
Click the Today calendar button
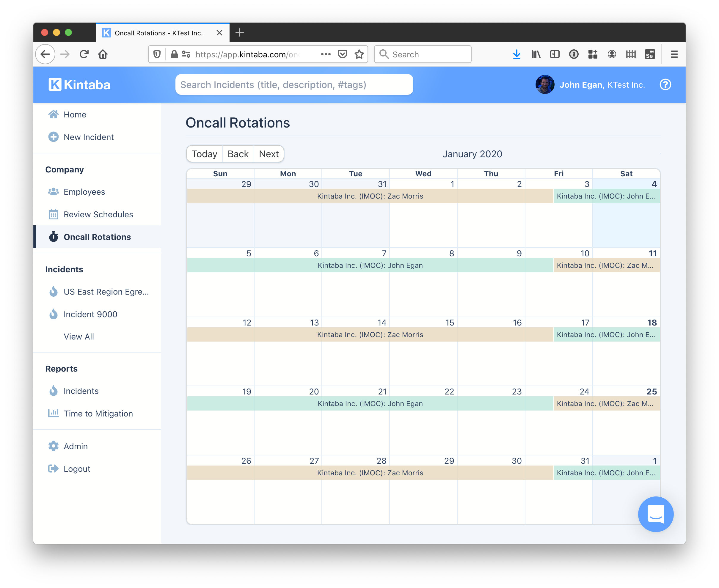point(204,154)
